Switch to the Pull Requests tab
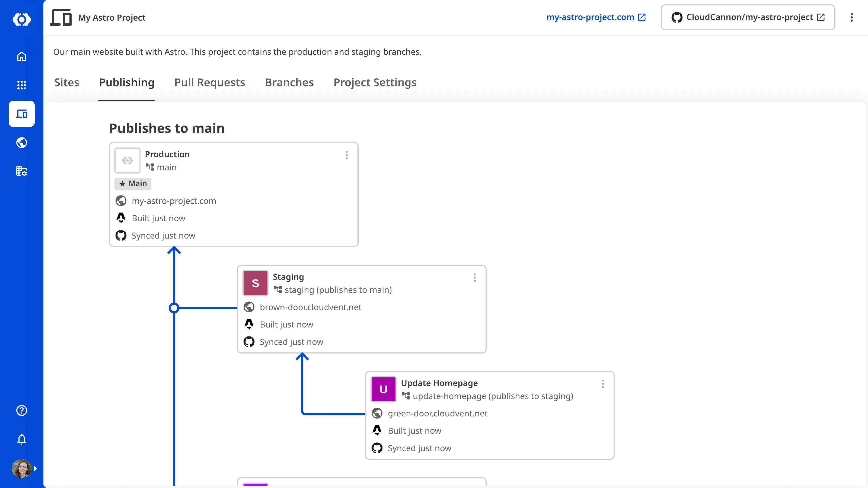Image resolution: width=868 pixels, height=488 pixels. (210, 82)
